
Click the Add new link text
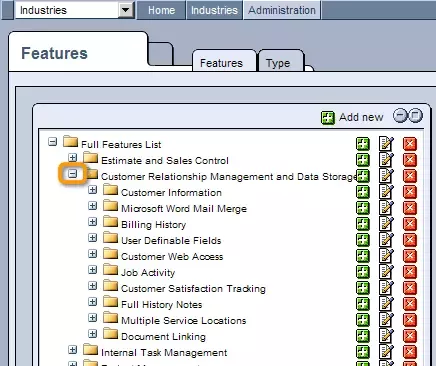pyautogui.click(x=361, y=117)
